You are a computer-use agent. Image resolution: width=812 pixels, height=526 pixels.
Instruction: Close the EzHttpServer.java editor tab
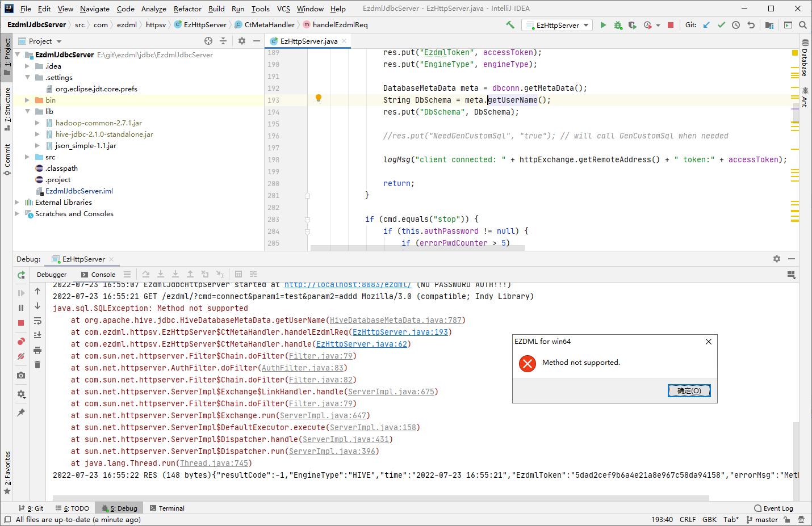click(344, 41)
